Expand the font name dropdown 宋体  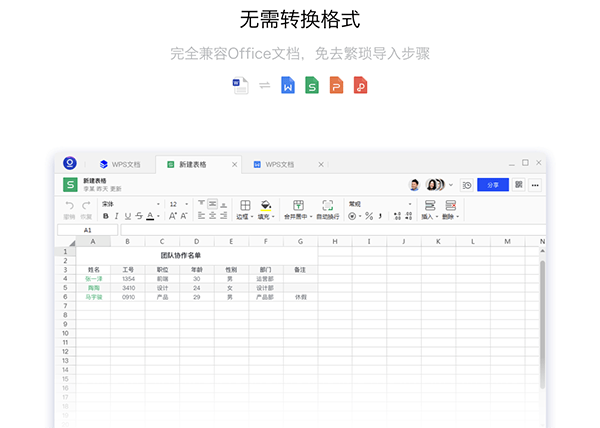click(x=130, y=204)
